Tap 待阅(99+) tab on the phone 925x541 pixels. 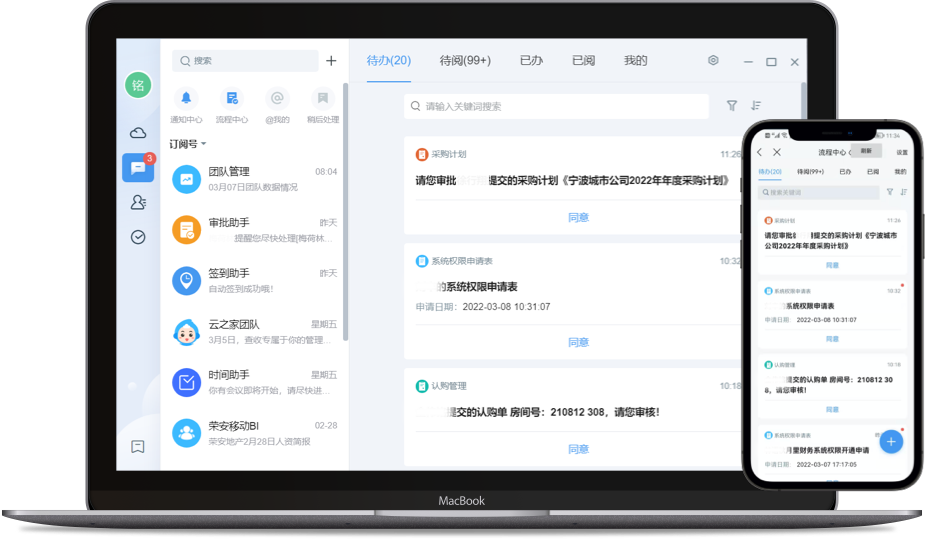[811, 172]
